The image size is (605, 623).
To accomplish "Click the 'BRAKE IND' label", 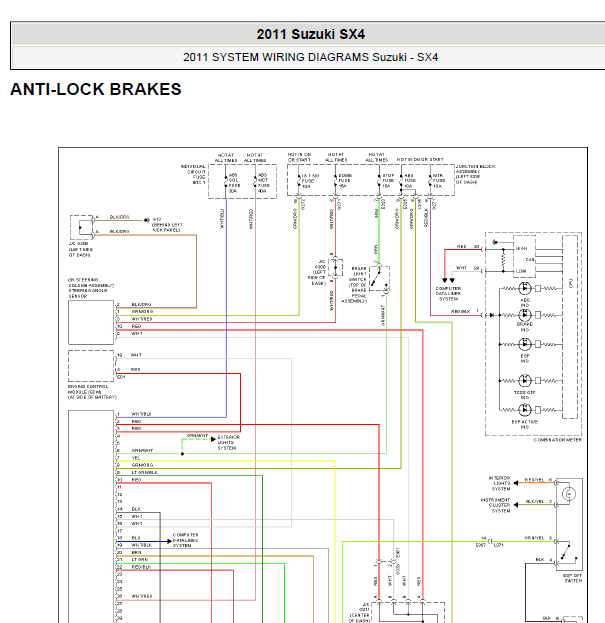I will coord(525,327).
